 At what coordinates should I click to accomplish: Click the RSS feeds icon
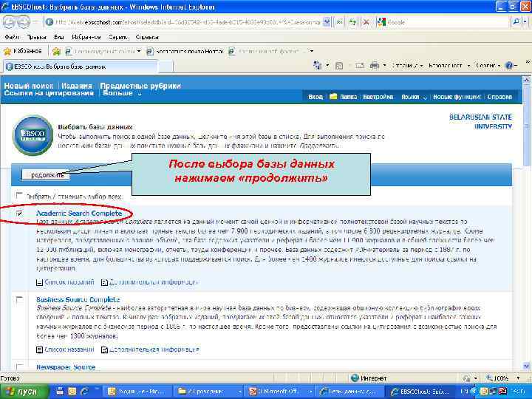click(338, 66)
